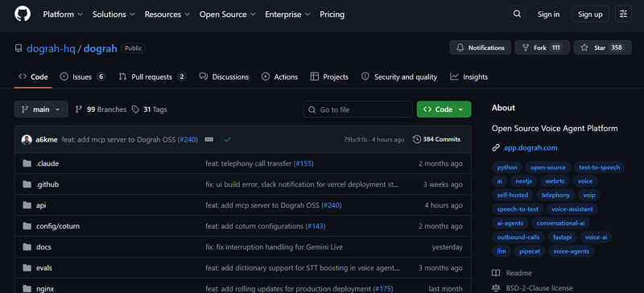Image resolution: width=644 pixels, height=293 pixels.
Task: Expand the Solutions menu
Action: 114,14
